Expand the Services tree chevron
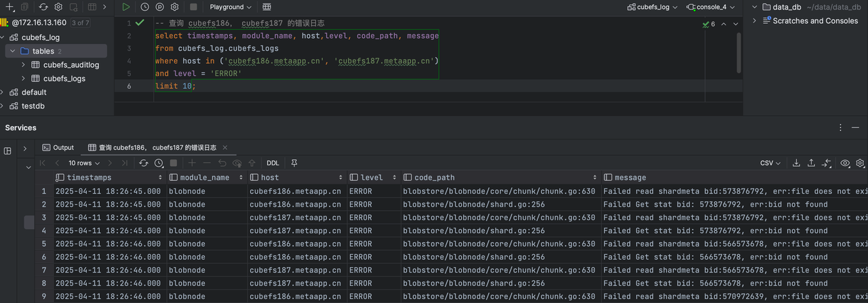 [x=24, y=148]
